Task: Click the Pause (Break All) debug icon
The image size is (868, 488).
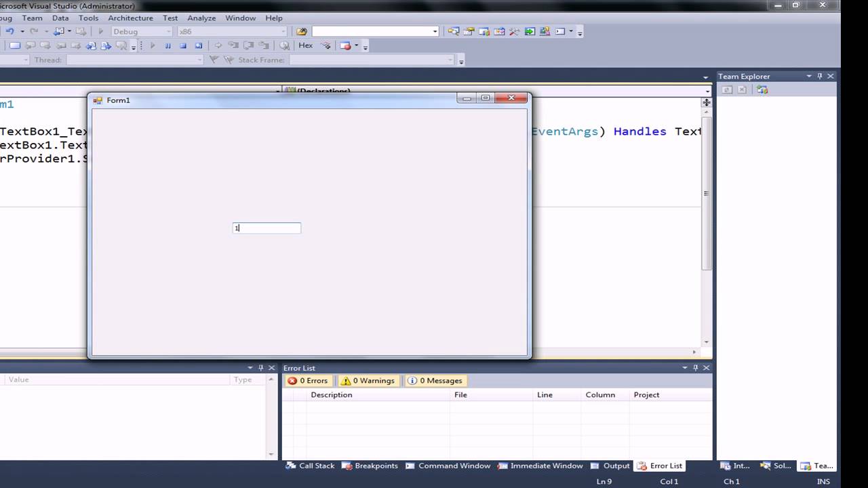Action: coord(167,46)
